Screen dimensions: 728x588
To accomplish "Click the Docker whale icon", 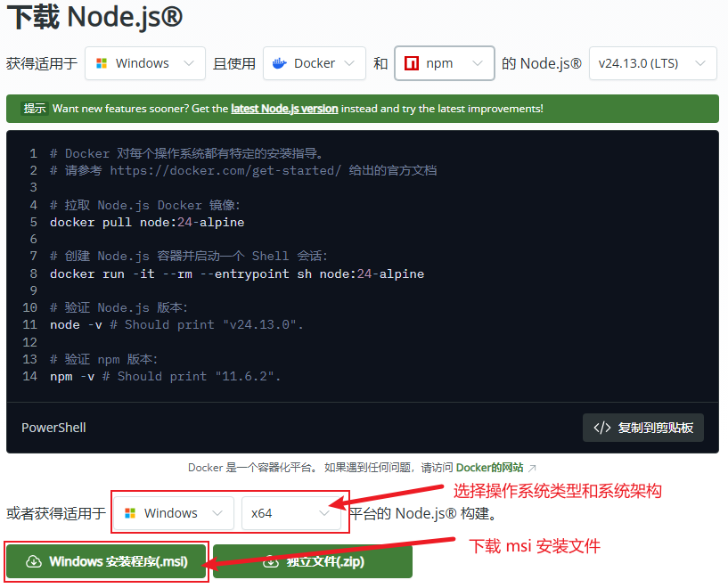I will coord(280,63).
